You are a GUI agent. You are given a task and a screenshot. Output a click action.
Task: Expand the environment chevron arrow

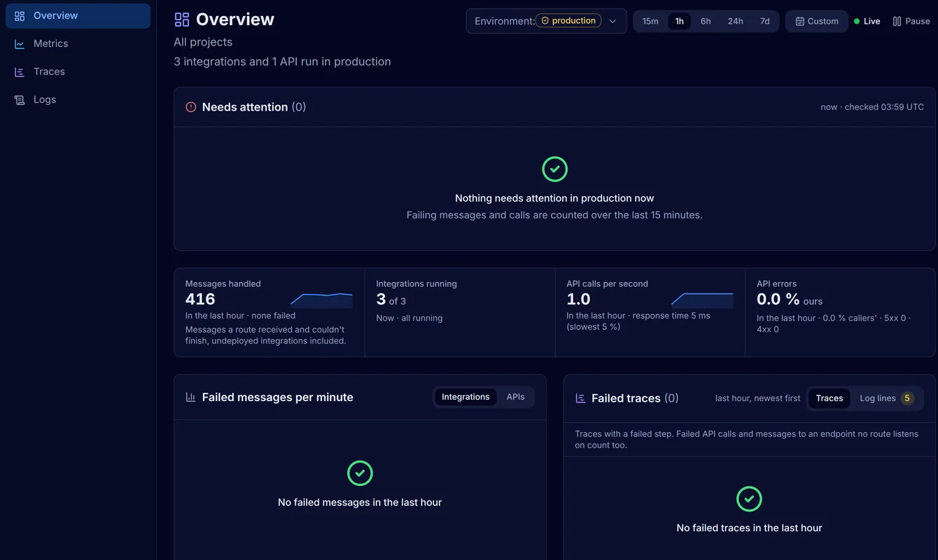[612, 21]
